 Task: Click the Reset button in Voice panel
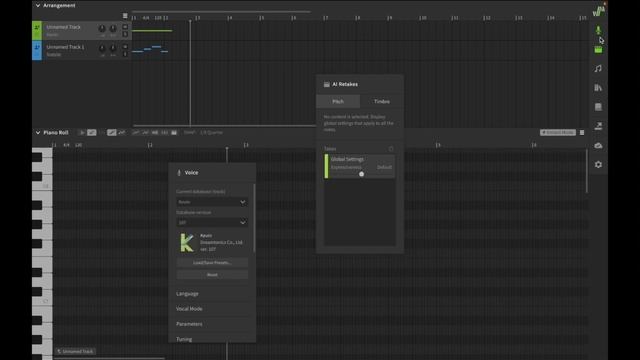[212, 275]
